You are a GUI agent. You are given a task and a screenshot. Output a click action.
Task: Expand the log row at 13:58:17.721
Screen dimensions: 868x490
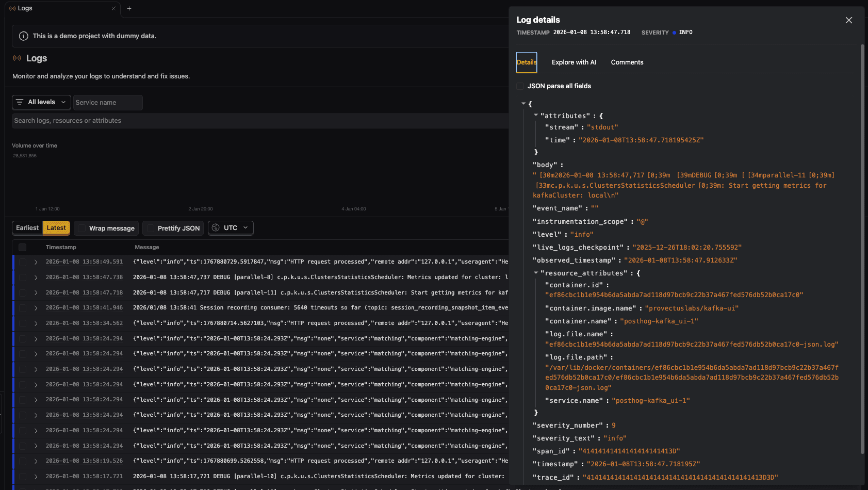click(x=36, y=477)
